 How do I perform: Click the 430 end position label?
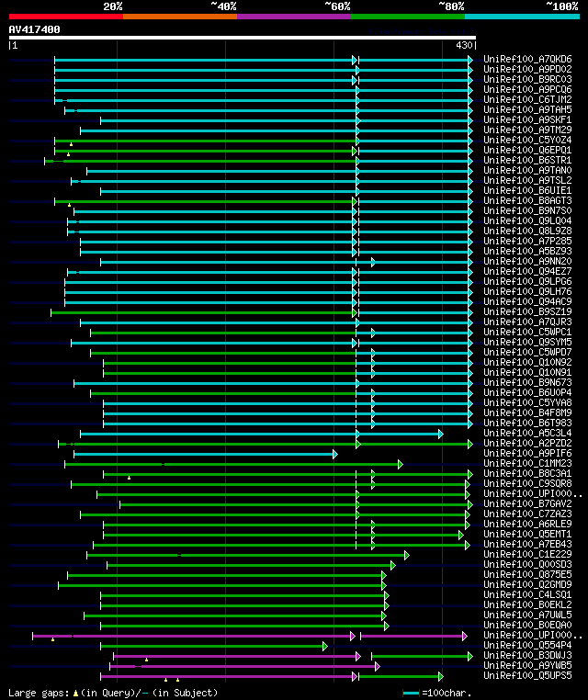click(464, 45)
